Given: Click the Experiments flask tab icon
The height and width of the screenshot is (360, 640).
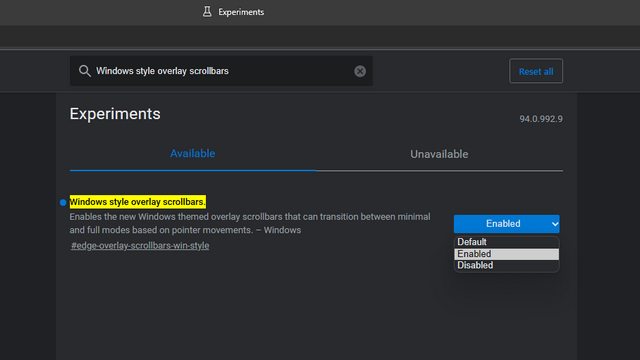Looking at the screenshot, I should click(207, 12).
